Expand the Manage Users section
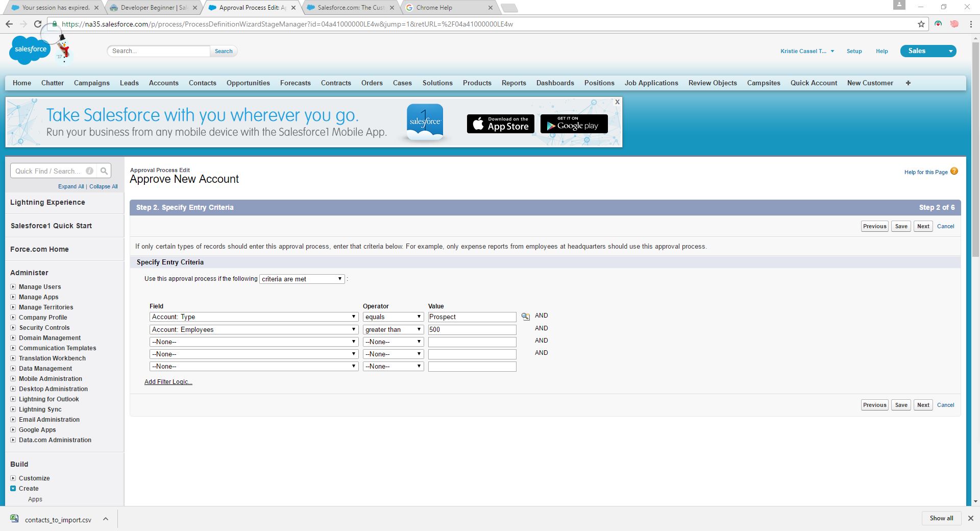Image resolution: width=980 pixels, height=531 pixels. pos(13,286)
